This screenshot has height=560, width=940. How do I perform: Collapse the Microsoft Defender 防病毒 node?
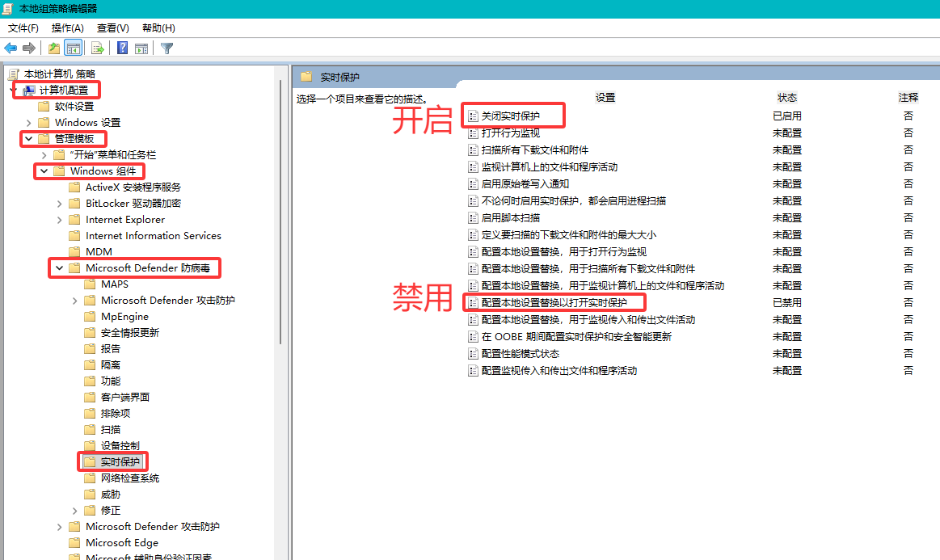pyautogui.click(x=57, y=267)
